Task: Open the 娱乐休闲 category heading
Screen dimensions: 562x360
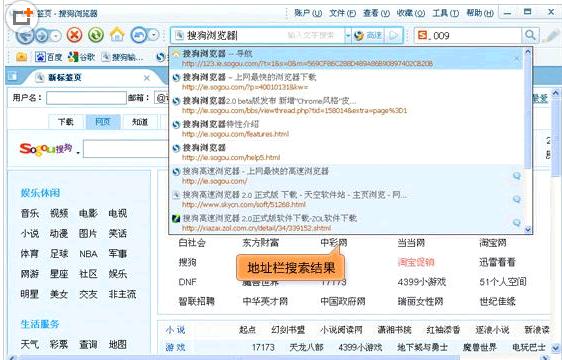Action: coord(40,193)
